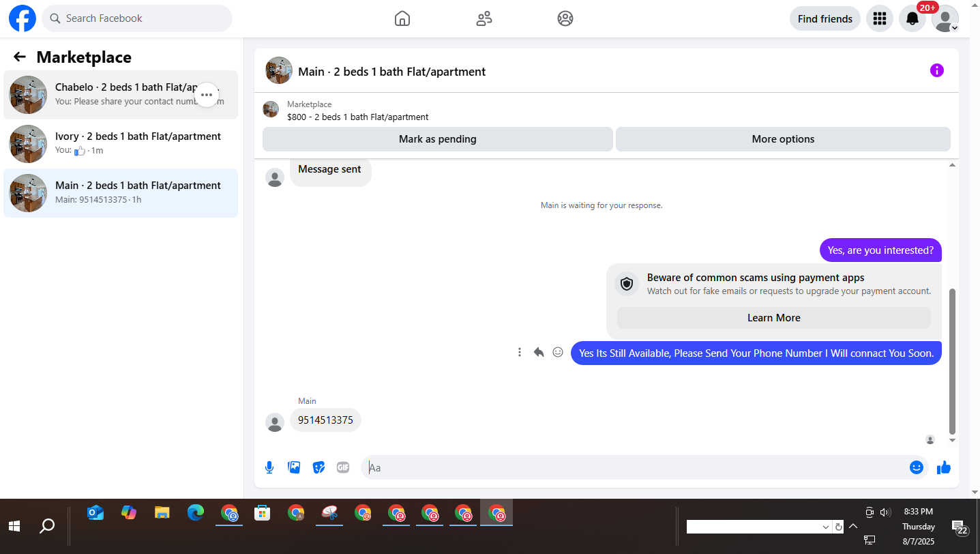Go to the Home feed icon
The height and width of the screenshot is (554, 980).
[402, 18]
